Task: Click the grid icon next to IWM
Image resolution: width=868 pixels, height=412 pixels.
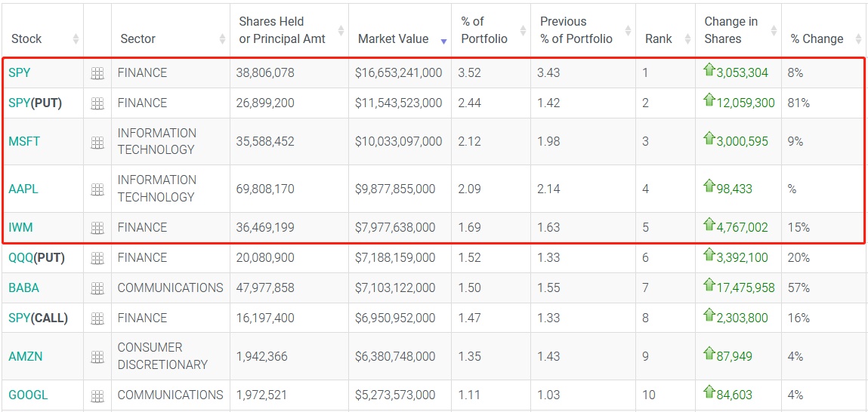Action: (x=97, y=228)
